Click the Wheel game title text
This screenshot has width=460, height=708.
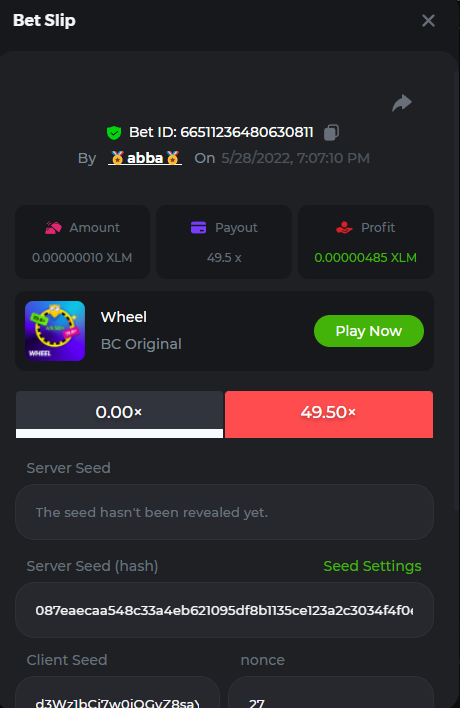tap(124, 317)
